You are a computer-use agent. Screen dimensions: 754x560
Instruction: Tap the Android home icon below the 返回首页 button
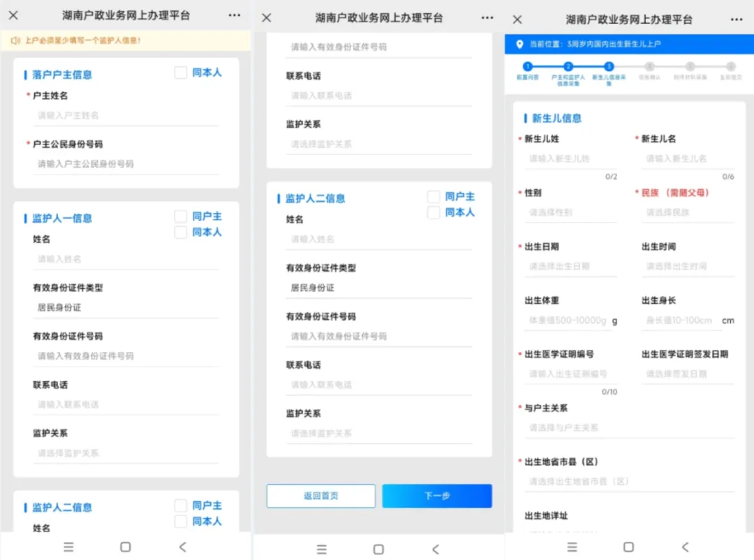[x=378, y=549]
